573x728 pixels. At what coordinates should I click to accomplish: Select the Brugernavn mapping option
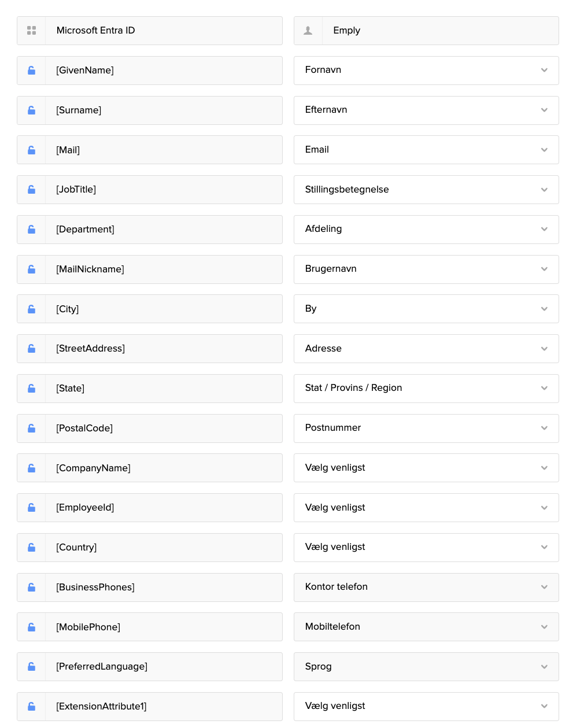tap(426, 269)
